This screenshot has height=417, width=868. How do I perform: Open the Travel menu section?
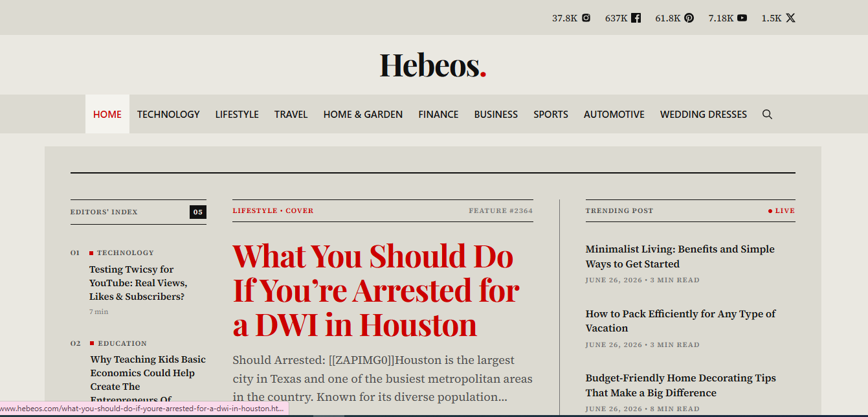click(x=291, y=115)
